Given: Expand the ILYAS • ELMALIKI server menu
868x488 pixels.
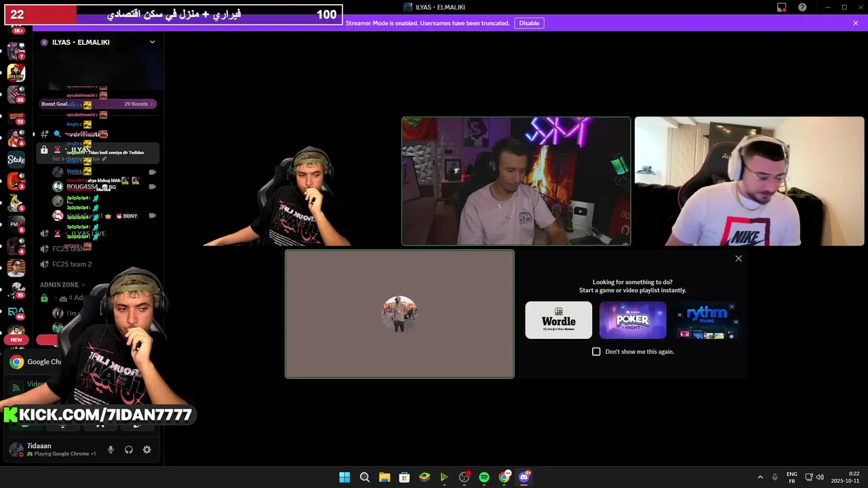Looking at the screenshot, I should tap(152, 42).
